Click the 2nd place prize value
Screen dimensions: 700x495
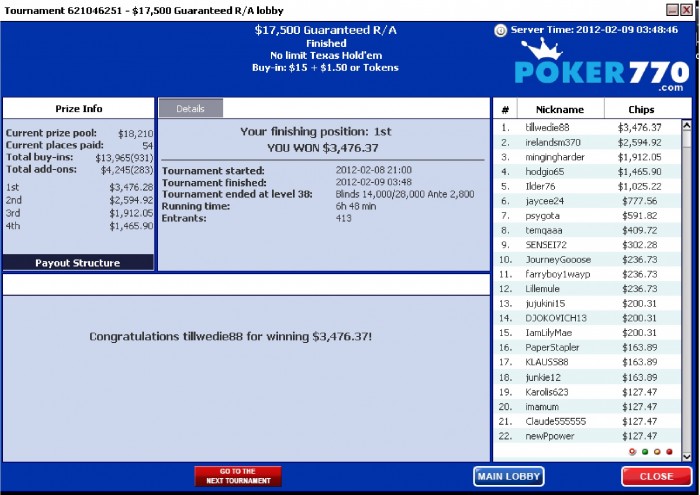coord(131,200)
